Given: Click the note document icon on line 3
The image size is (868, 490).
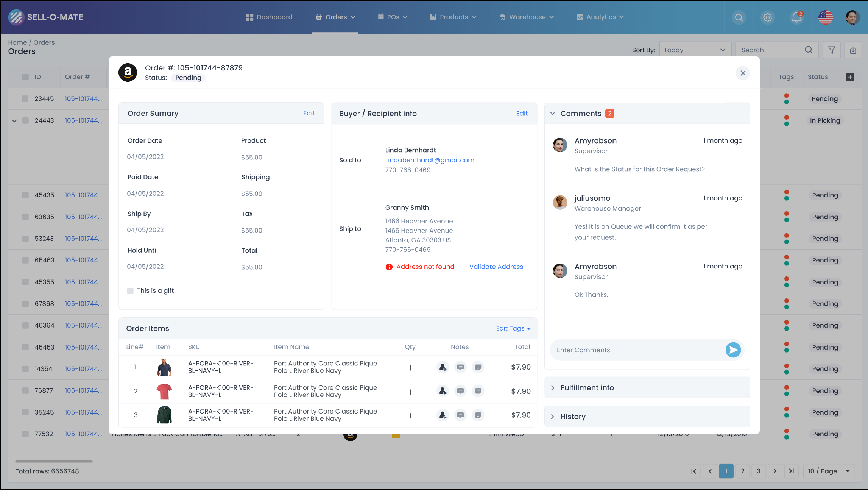Looking at the screenshot, I should [x=478, y=415].
